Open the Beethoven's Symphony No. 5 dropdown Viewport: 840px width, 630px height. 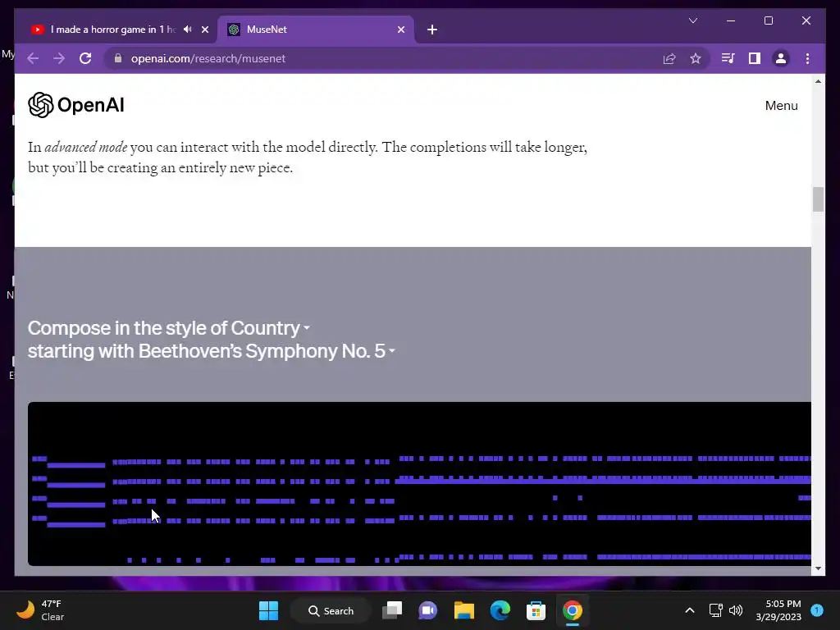tap(267, 351)
